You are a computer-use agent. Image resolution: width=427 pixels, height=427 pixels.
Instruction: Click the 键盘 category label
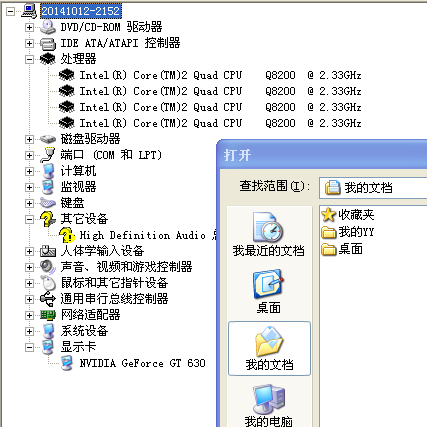click(x=72, y=203)
